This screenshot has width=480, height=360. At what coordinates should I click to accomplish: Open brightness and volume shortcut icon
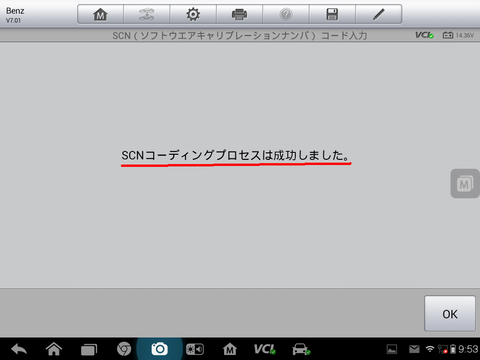coord(195,349)
